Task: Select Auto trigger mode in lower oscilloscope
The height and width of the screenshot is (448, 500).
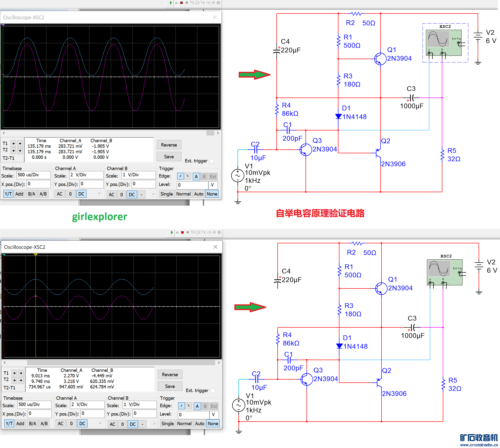Action: click(x=200, y=424)
